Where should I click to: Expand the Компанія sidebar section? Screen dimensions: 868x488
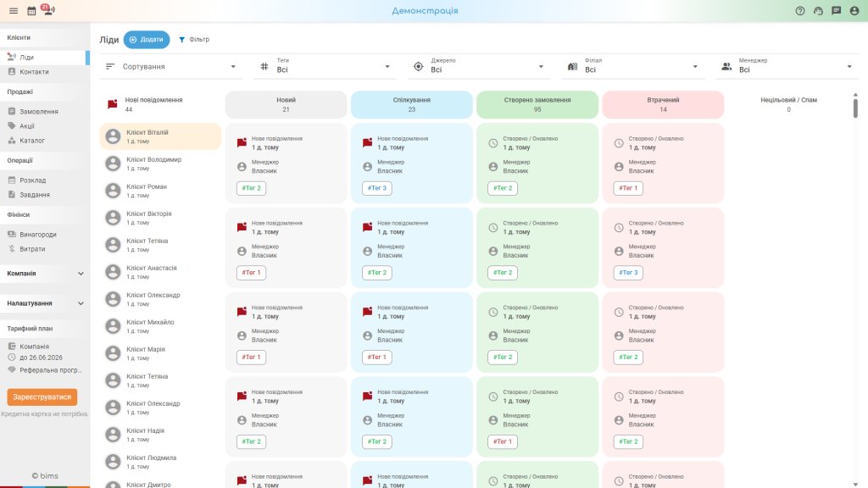point(45,274)
